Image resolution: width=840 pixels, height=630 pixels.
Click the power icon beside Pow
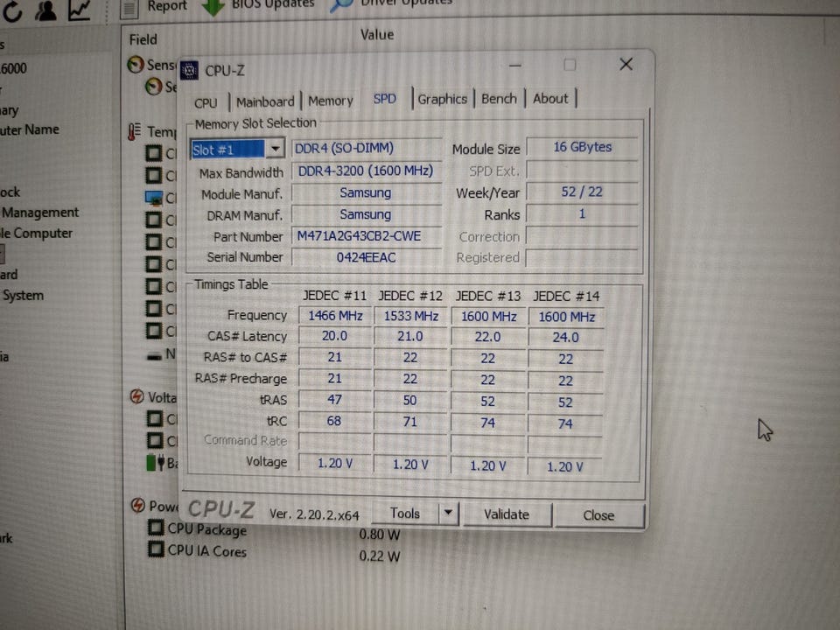point(137,505)
